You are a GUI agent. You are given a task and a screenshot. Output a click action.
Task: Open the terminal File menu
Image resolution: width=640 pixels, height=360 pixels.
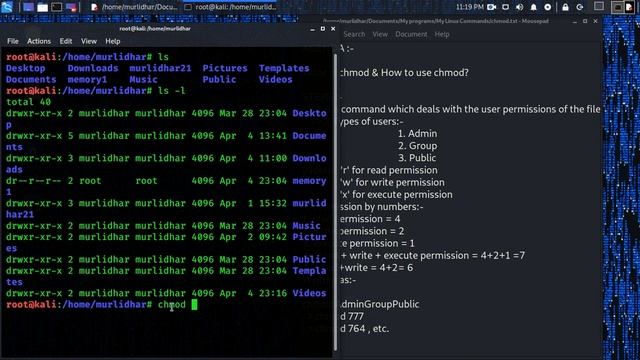[x=13, y=41]
